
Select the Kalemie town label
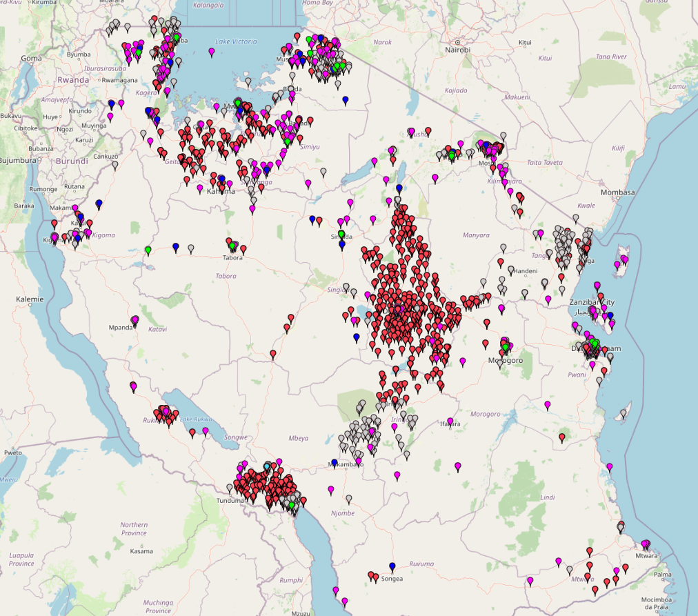coord(30,299)
